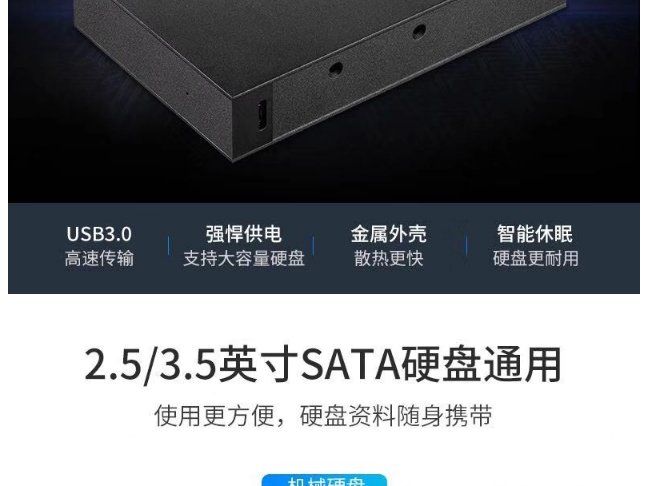
Task: Click the 高速传输 subtitle text
Action: pos(99,259)
